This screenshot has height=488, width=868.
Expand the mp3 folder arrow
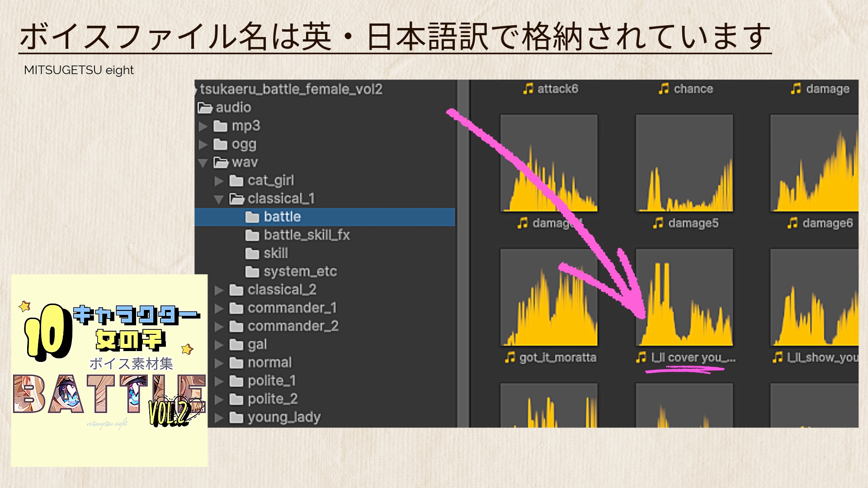tap(203, 127)
